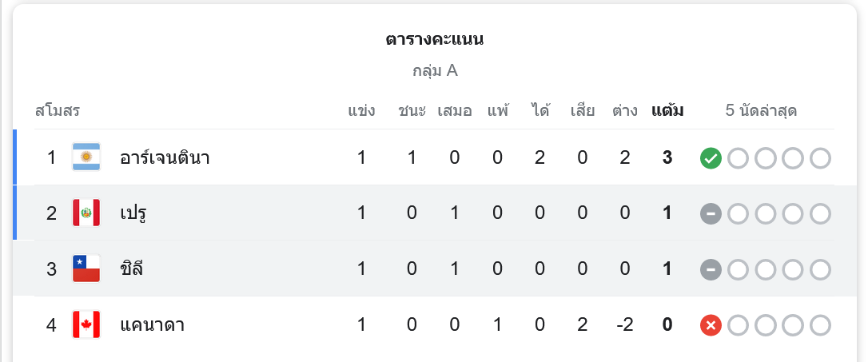Open the เปรู team row
Screen dimensions: 868x362
[133, 213]
